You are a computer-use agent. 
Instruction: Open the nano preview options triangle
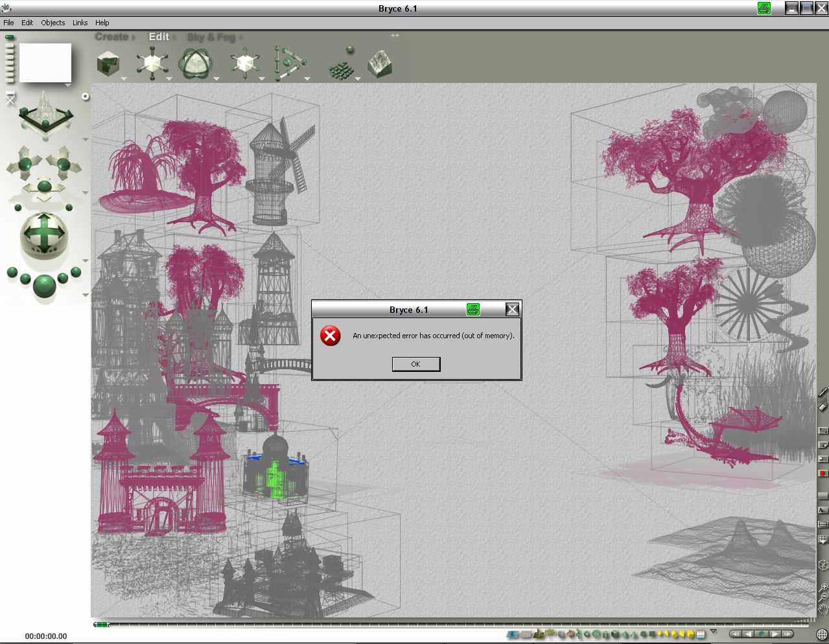pyautogui.click(x=68, y=85)
